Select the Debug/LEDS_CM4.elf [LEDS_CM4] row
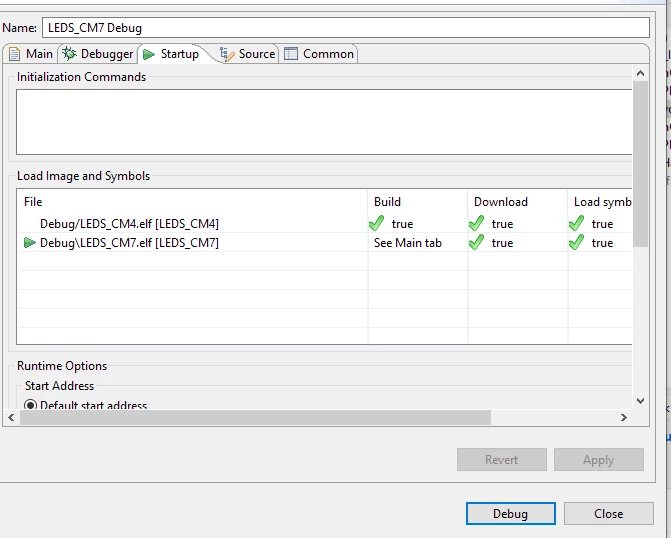The width and height of the screenshot is (671, 538). click(324, 223)
